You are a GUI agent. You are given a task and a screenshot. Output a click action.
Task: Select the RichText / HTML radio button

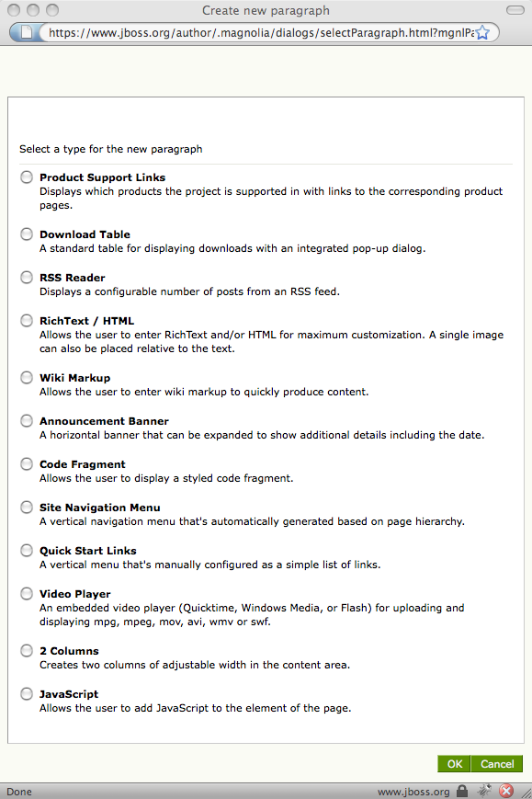tap(27, 321)
